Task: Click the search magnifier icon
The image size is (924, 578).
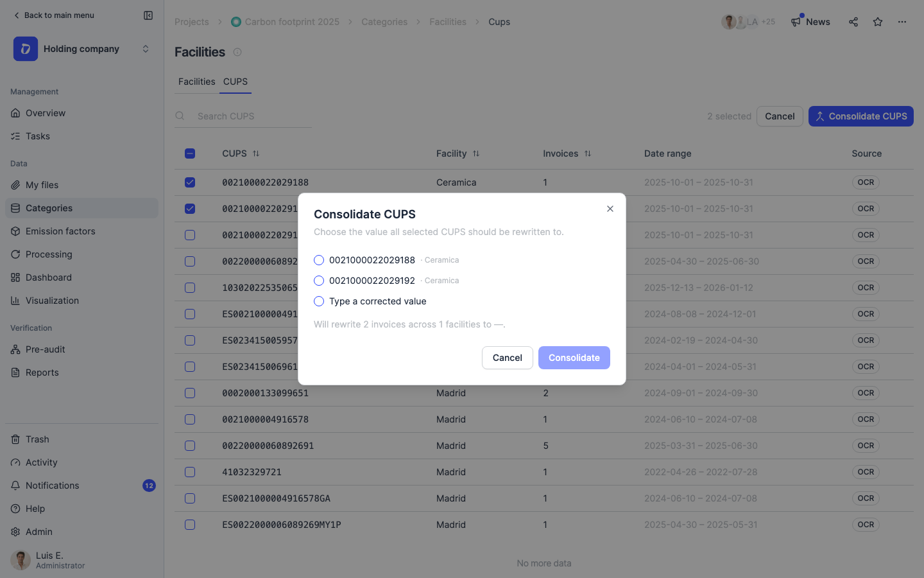Action: click(180, 116)
